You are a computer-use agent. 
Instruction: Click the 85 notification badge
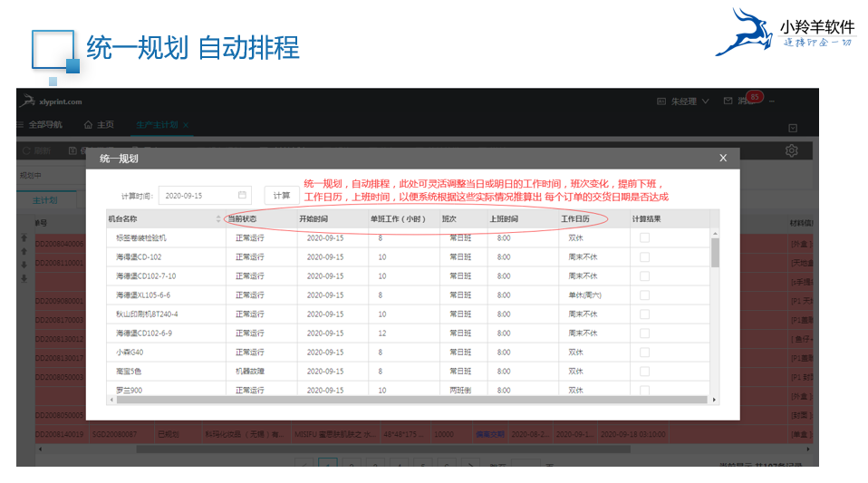click(755, 97)
